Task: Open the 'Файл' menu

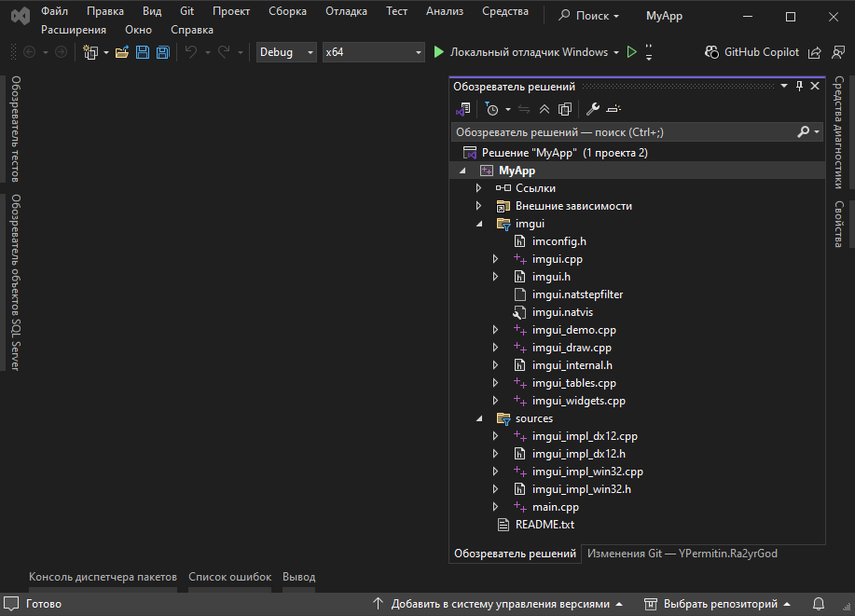Action: click(54, 11)
